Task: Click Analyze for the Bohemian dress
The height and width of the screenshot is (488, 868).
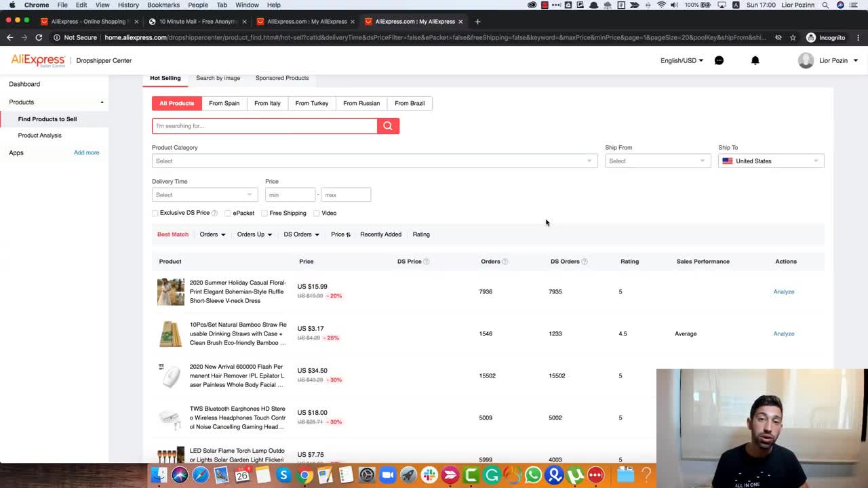Action: pos(783,291)
